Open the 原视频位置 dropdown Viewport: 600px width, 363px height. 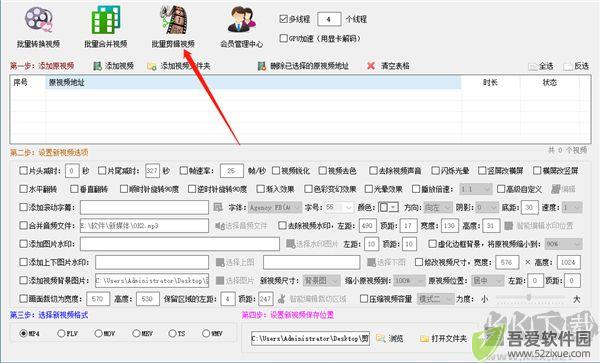pos(488,280)
